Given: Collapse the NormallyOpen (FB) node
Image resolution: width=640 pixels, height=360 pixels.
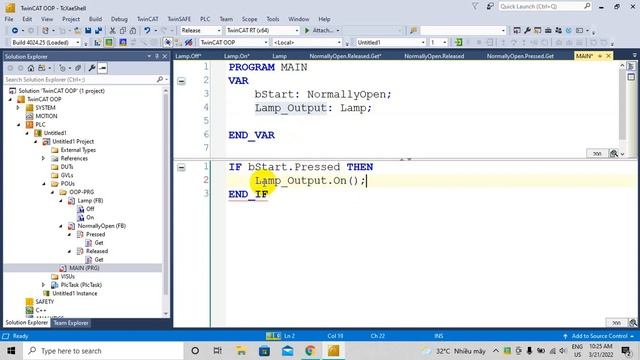Looking at the screenshot, I should (x=61, y=226).
